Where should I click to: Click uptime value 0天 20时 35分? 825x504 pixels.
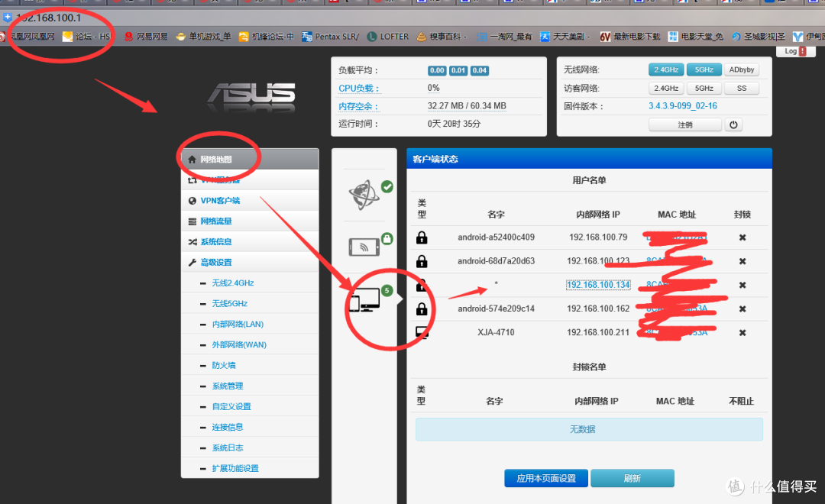click(x=454, y=124)
